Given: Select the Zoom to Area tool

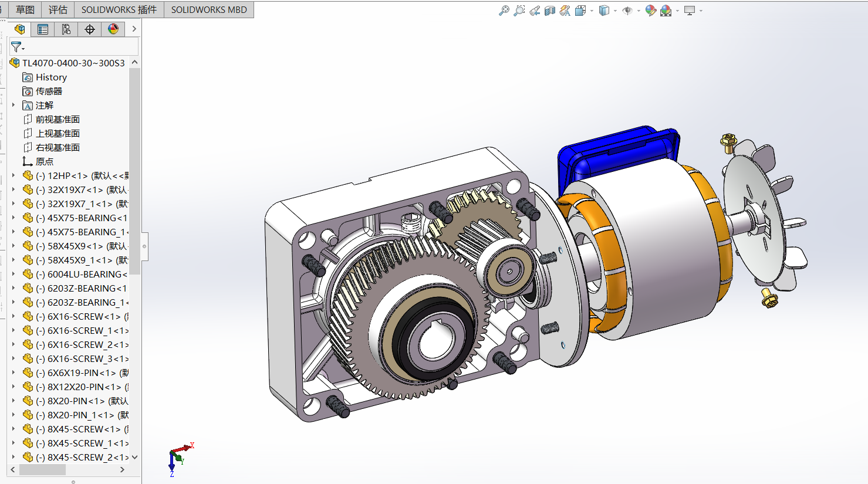Looking at the screenshot, I should click(x=519, y=11).
